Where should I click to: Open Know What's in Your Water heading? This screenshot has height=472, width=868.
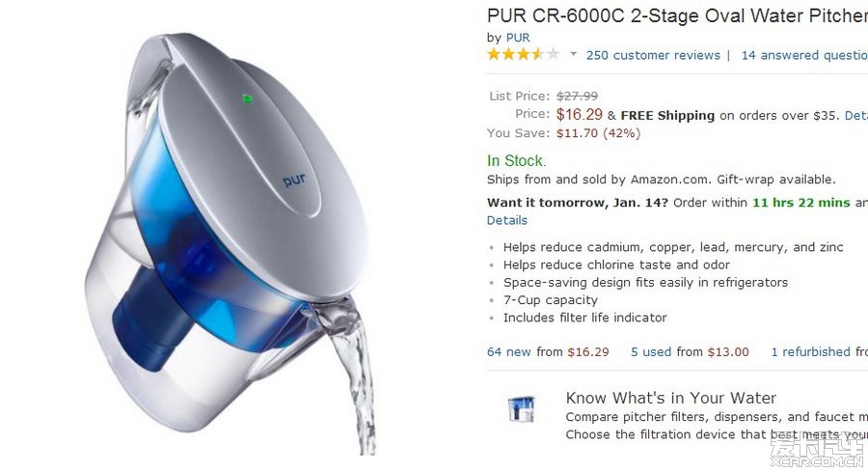(671, 398)
